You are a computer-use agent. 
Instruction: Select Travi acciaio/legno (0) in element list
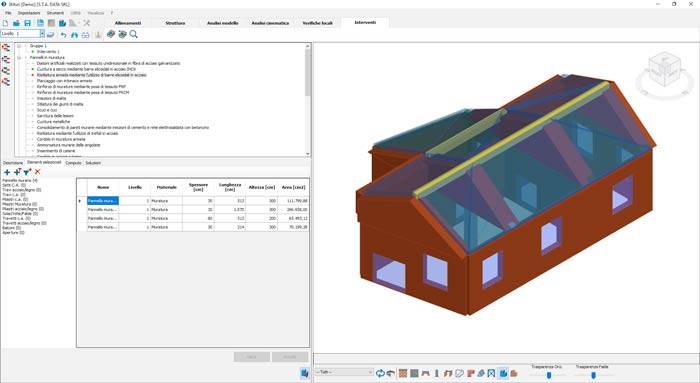click(x=21, y=190)
